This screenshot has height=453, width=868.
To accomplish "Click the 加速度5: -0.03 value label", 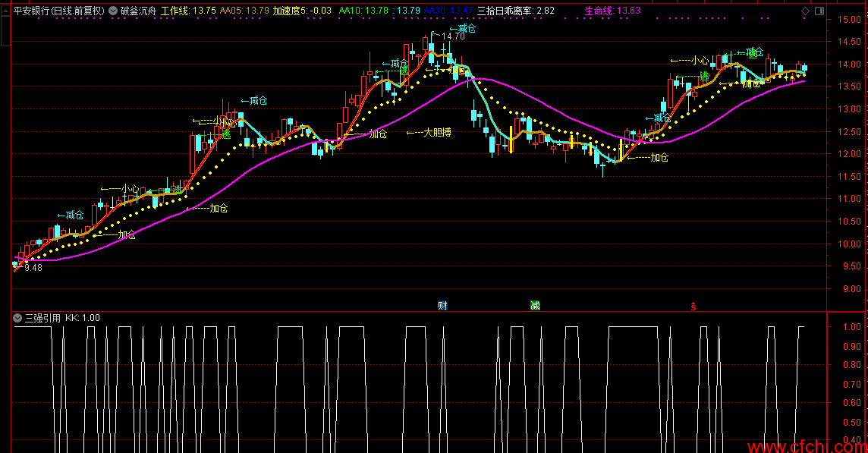I will (x=302, y=11).
